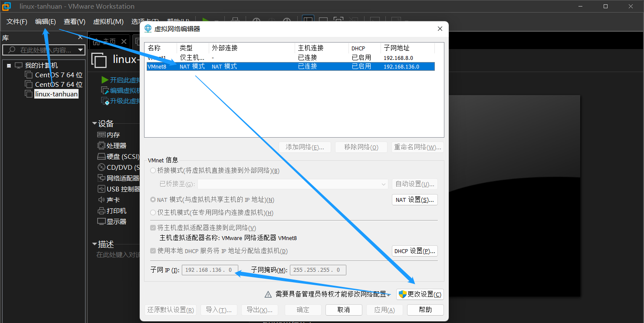Open 帮助 help button in dialog
644x323 pixels.
coord(425,310)
